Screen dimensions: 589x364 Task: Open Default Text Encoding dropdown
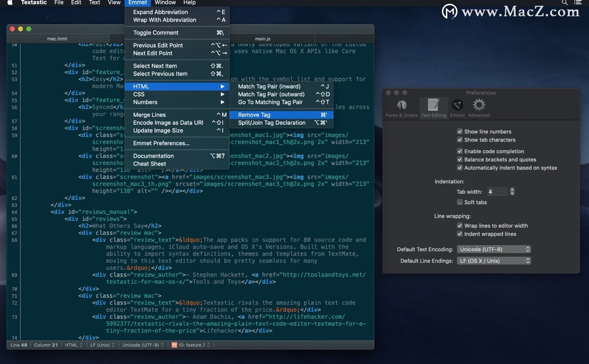point(494,249)
